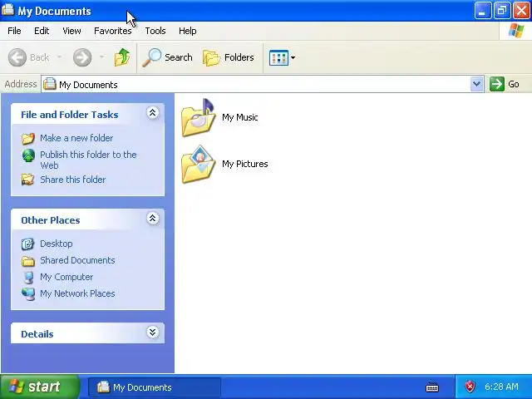Open the Favorites menu

coord(113,31)
